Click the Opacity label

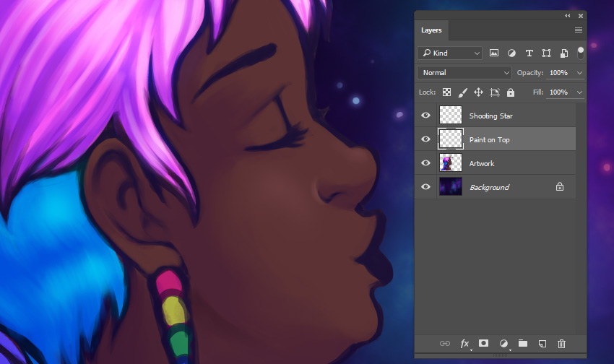(x=529, y=73)
